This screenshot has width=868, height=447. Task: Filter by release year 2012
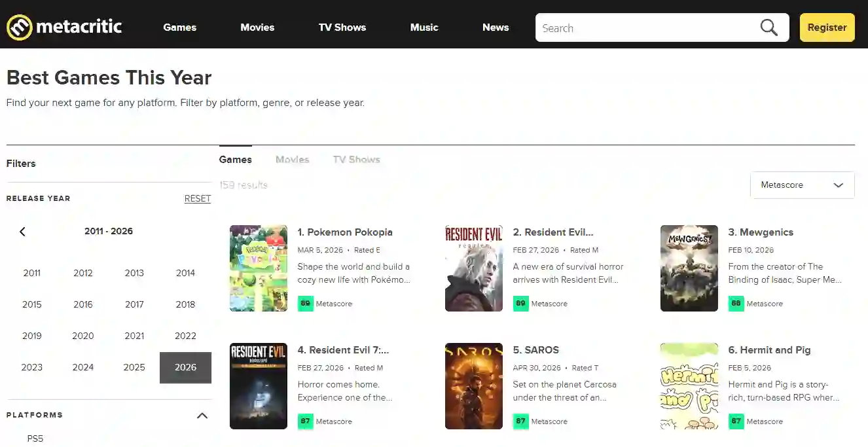tap(83, 273)
